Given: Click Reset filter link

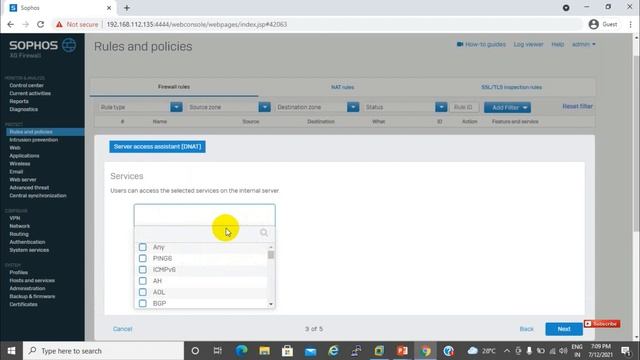Looking at the screenshot, I should [x=577, y=106].
